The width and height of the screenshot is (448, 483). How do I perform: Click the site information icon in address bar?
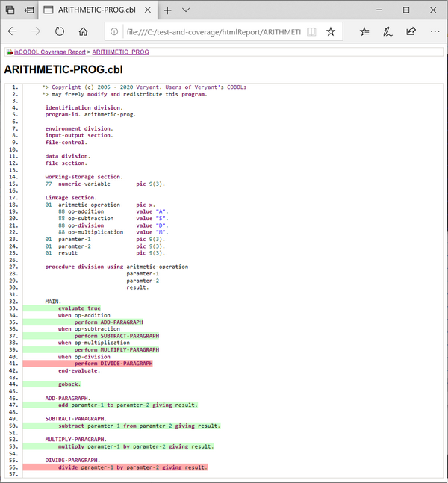click(114, 31)
